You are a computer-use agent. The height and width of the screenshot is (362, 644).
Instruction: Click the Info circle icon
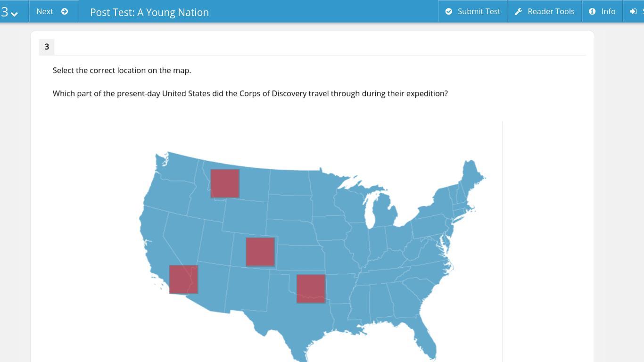tap(592, 11)
